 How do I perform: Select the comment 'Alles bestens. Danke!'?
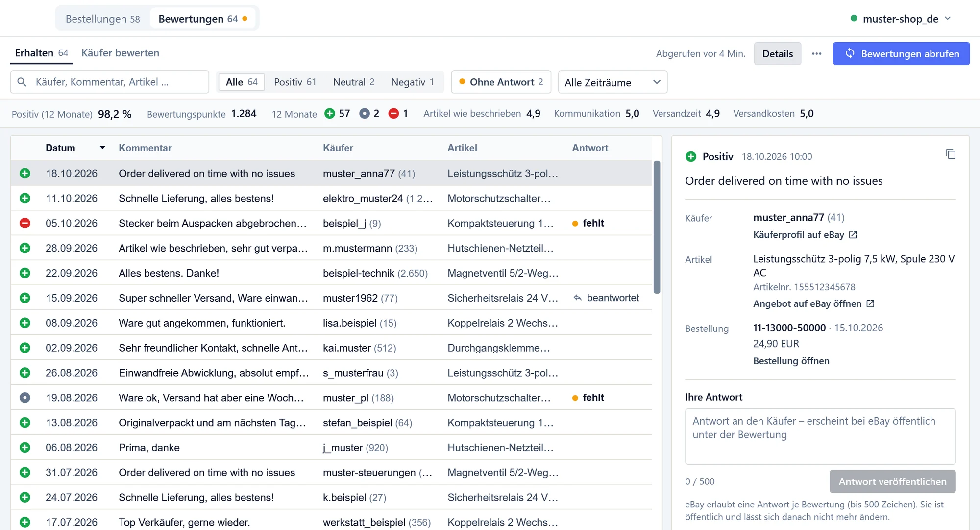point(169,273)
